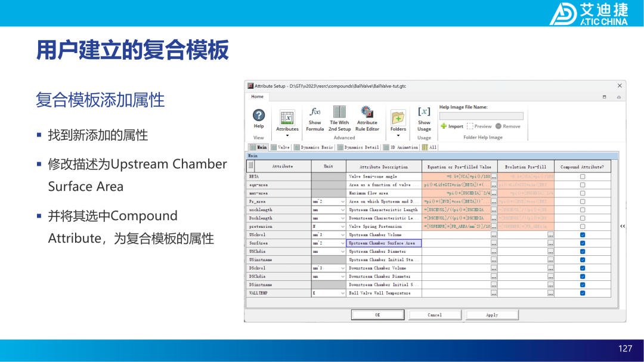Switch to Dynamics Basic tab

[x=314, y=147]
